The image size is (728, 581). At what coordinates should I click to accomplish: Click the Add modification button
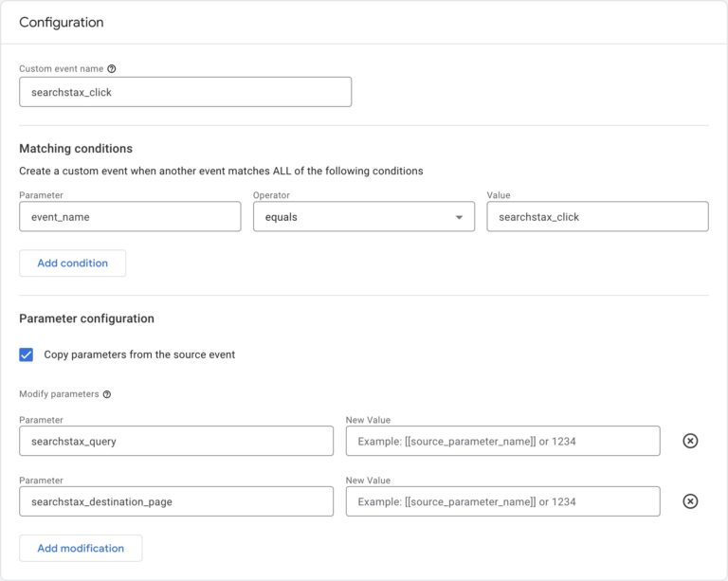coord(81,548)
